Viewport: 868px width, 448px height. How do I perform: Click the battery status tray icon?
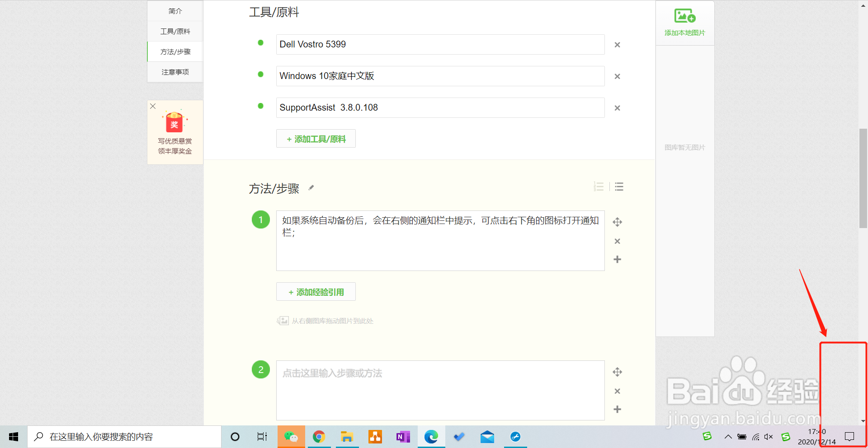[x=742, y=437]
